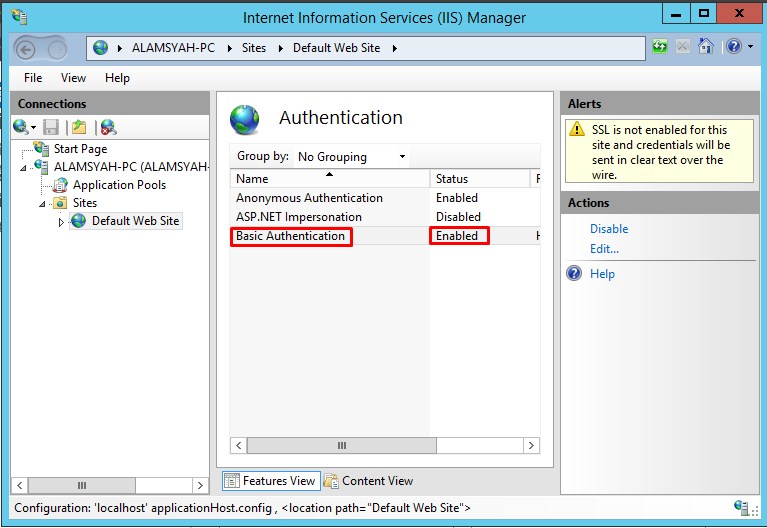The width and height of the screenshot is (767, 528).
Task: Click right arrow of Connections scrollbar
Action: pos(200,485)
